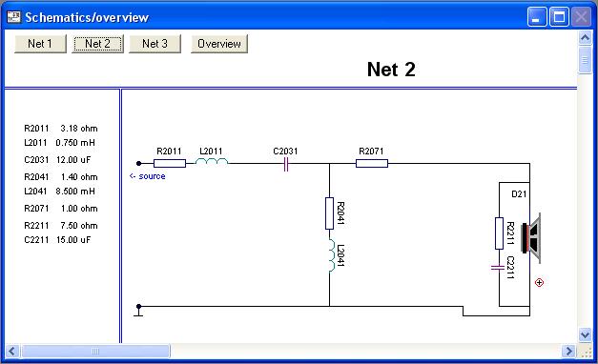Select resistor R2071 symbol
Viewport: 598px width, 364px height.
click(x=372, y=164)
